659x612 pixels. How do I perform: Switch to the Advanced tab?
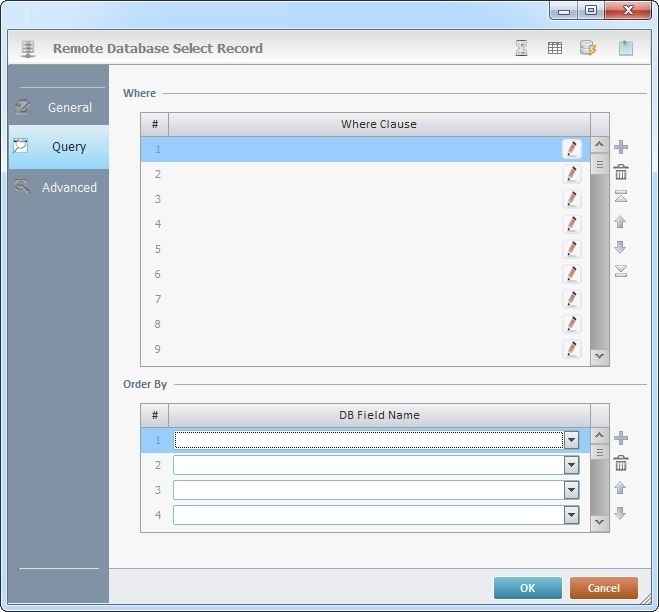click(x=58, y=187)
